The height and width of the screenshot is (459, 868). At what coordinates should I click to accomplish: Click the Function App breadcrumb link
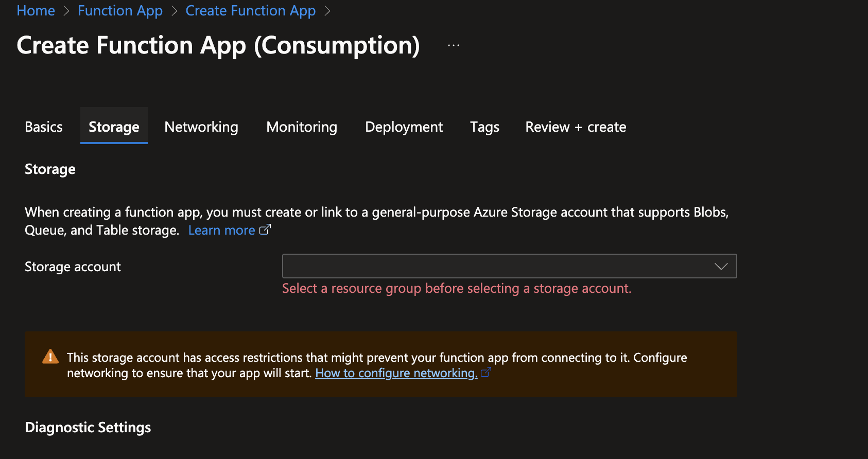click(120, 11)
